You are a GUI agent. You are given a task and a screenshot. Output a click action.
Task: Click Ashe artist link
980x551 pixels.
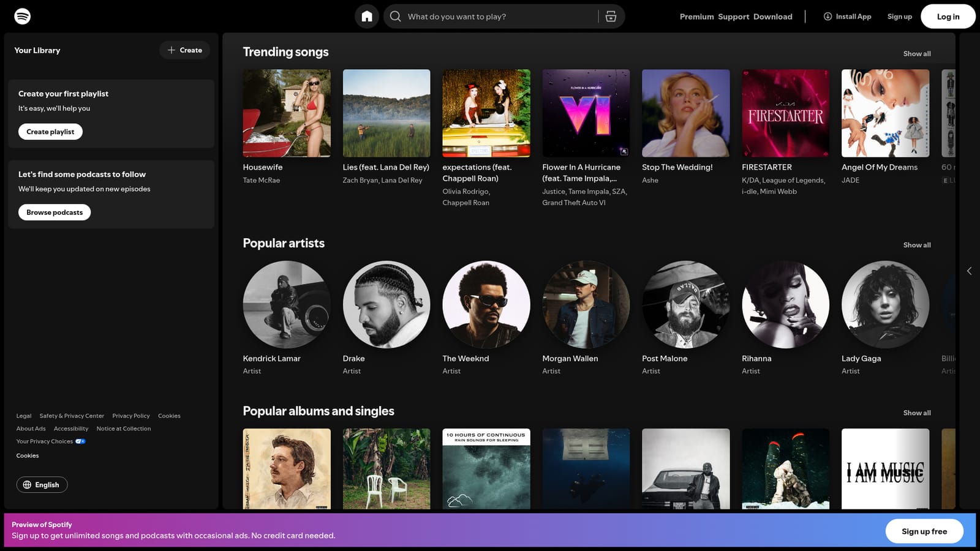[x=650, y=181]
